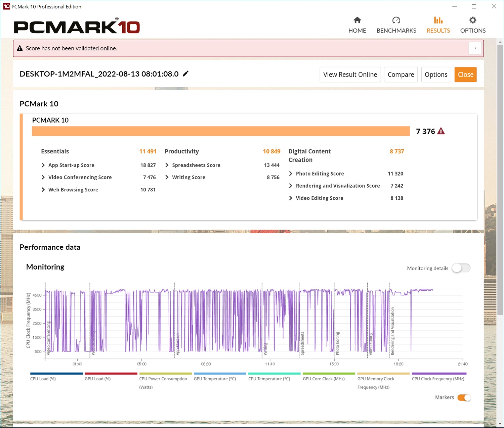Click the Productivity heading
This screenshot has width=504, height=428.
(182, 151)
